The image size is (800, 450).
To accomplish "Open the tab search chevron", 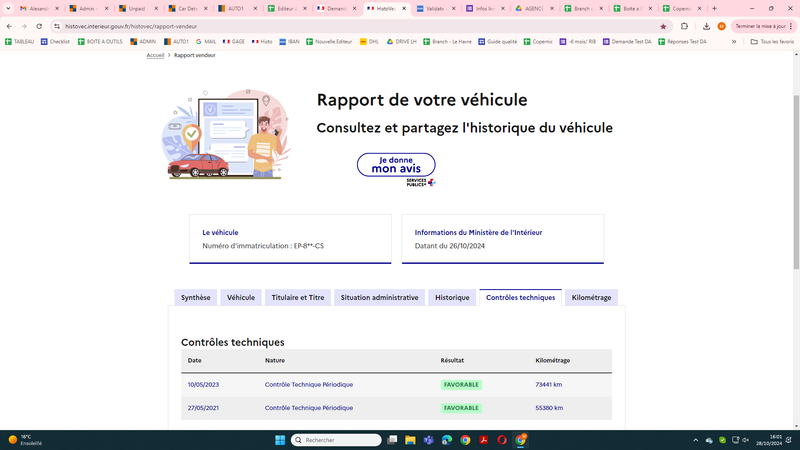I will 8,8.
